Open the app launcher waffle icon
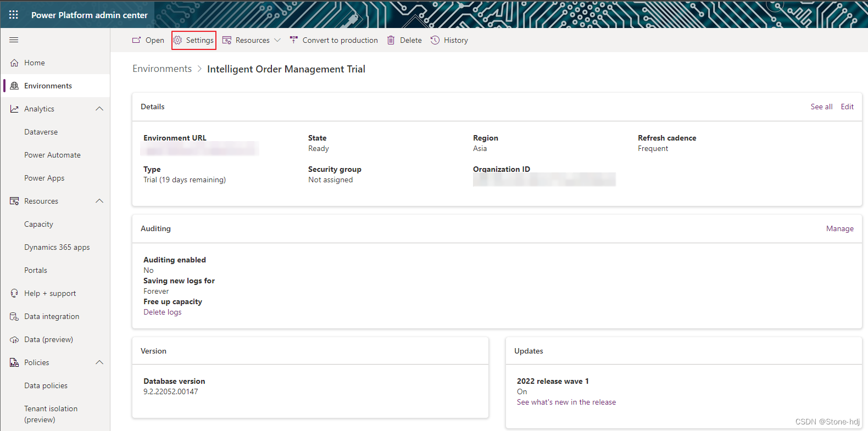The height and width of the screenshot is (431, 868). [x=14, y=15]
